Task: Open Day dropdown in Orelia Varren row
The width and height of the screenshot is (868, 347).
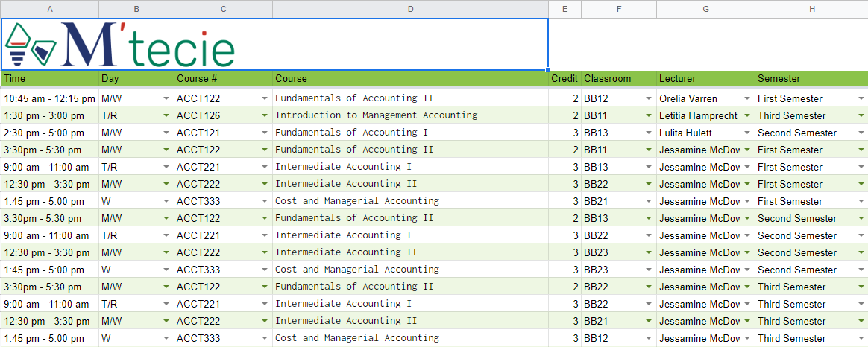Action: [x=166, y=99]
